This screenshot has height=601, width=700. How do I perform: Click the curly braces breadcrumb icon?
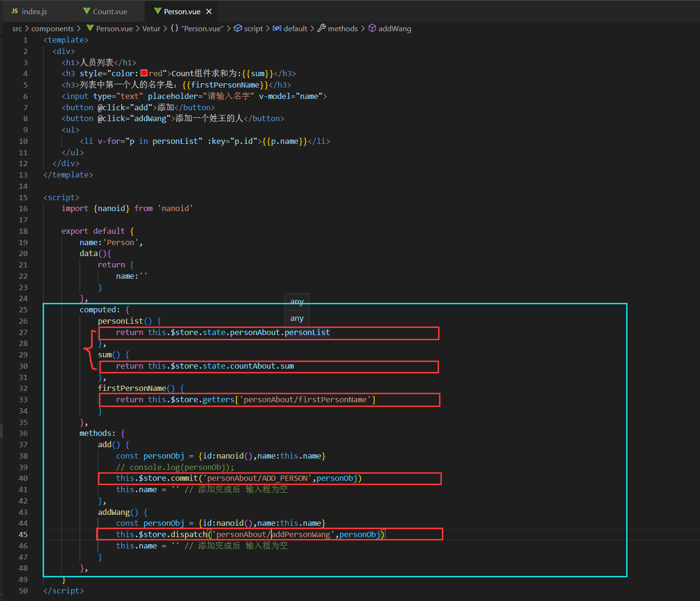(174, 28)
